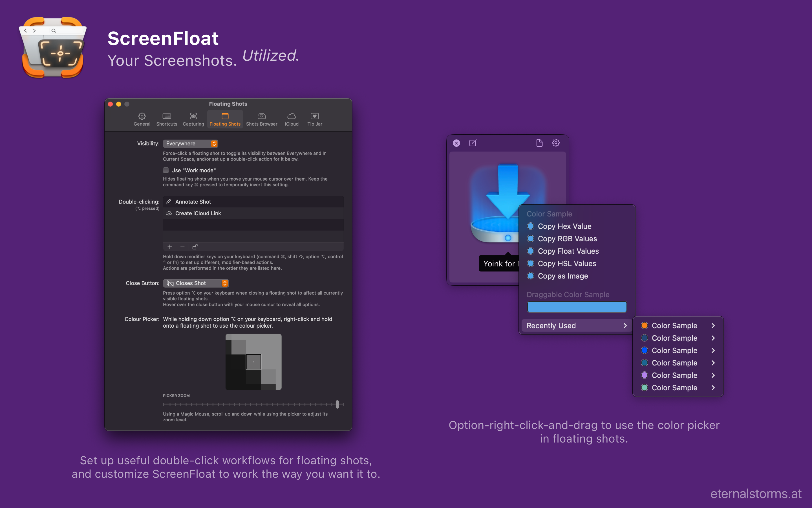Click the document icon on floating shot toolbar
The width and height of the screenshot is (812, 508).
(x=539, y=143)
